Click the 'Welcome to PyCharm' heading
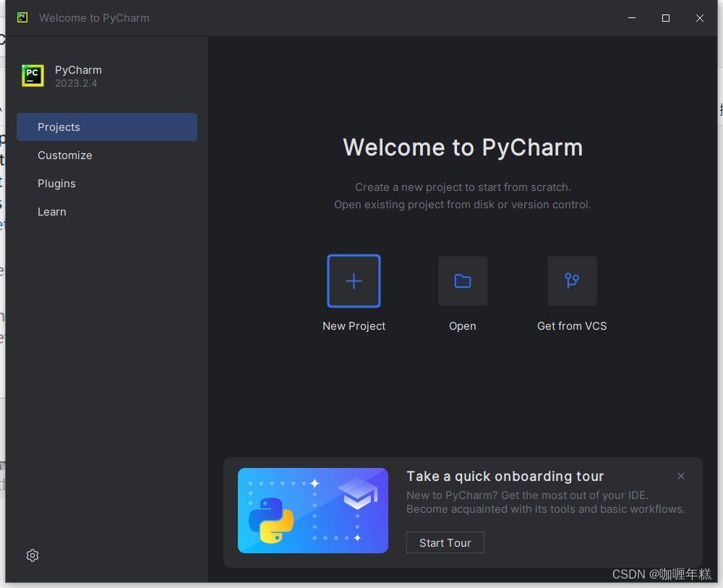 [463, 148]
